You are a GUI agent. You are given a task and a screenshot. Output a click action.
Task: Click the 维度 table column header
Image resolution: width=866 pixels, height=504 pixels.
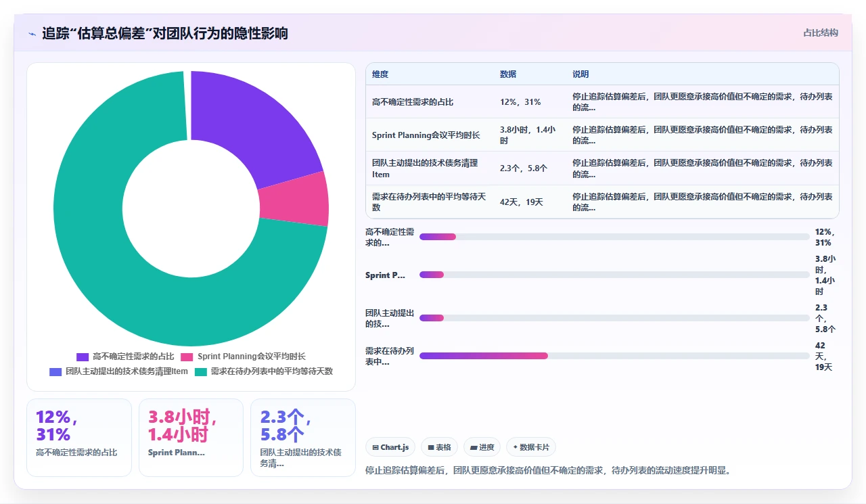tap(380, 74)
